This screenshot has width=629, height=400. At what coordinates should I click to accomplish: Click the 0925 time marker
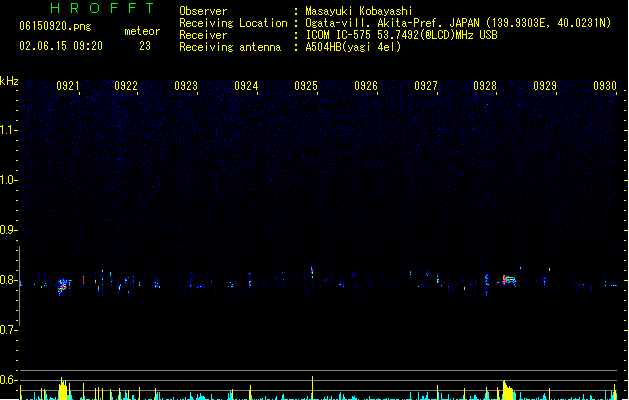tap(306, 86)
